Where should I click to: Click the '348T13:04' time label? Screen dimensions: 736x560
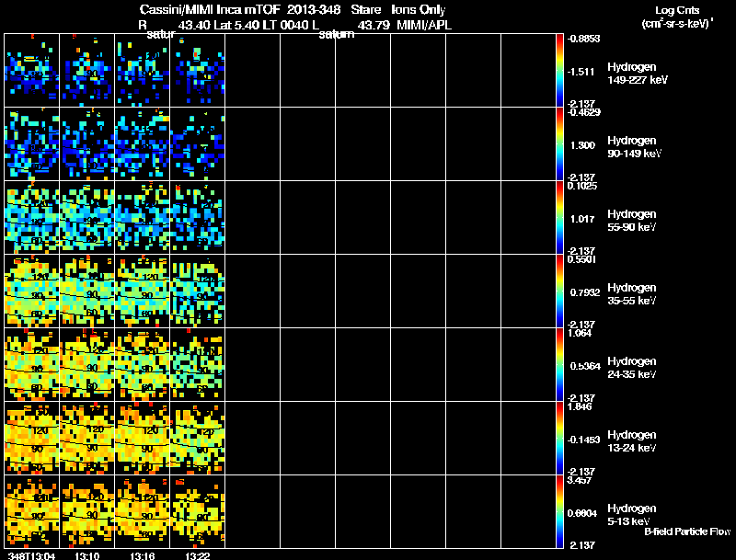tap(31, 555)
